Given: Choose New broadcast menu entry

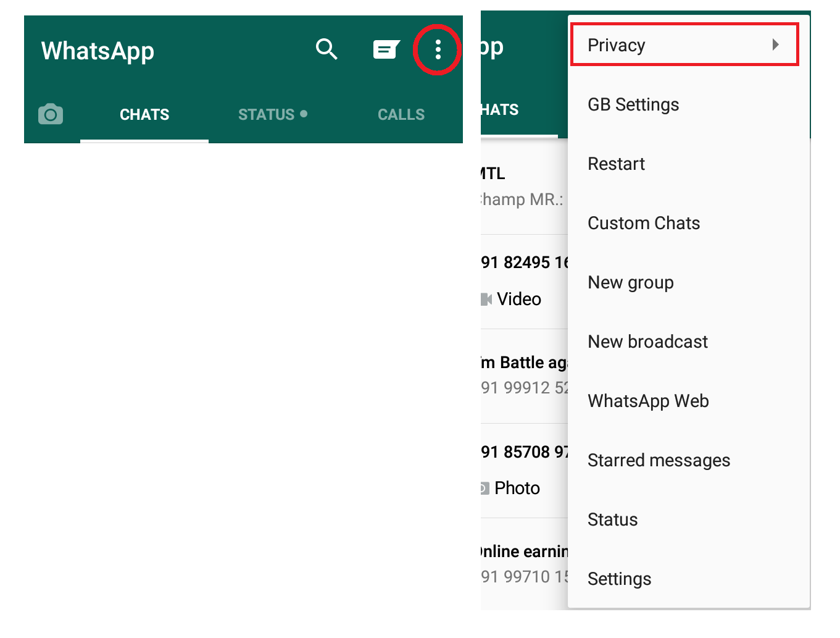Looking at the screenshot, I should pyautogui.click(x=689, y=342).
